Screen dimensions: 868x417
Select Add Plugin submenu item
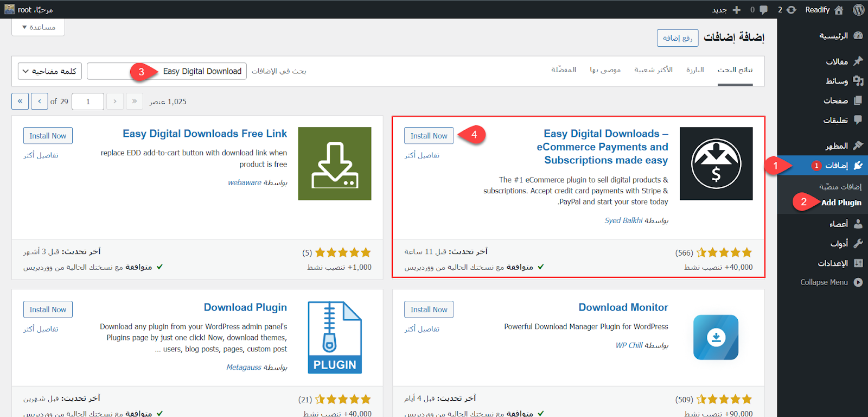(x=841, y=203)
